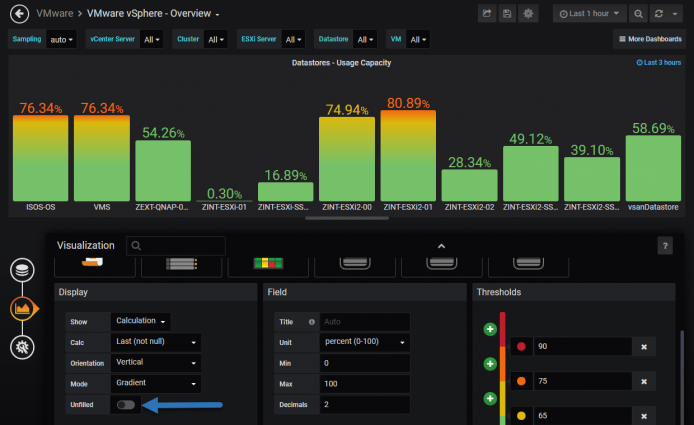Open the More Dashboards menu

[x=650, y=39]
